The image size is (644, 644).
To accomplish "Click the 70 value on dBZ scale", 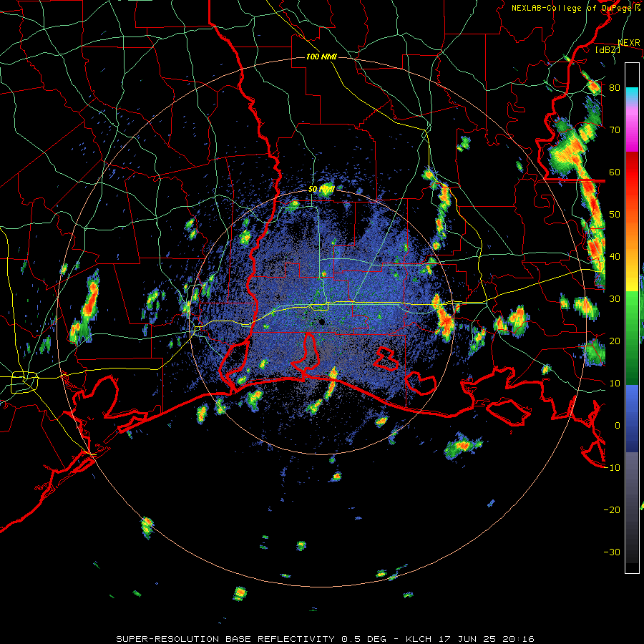I will (615, 130).
